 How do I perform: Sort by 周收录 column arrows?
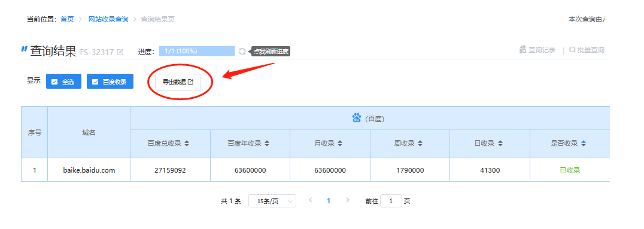420,143
